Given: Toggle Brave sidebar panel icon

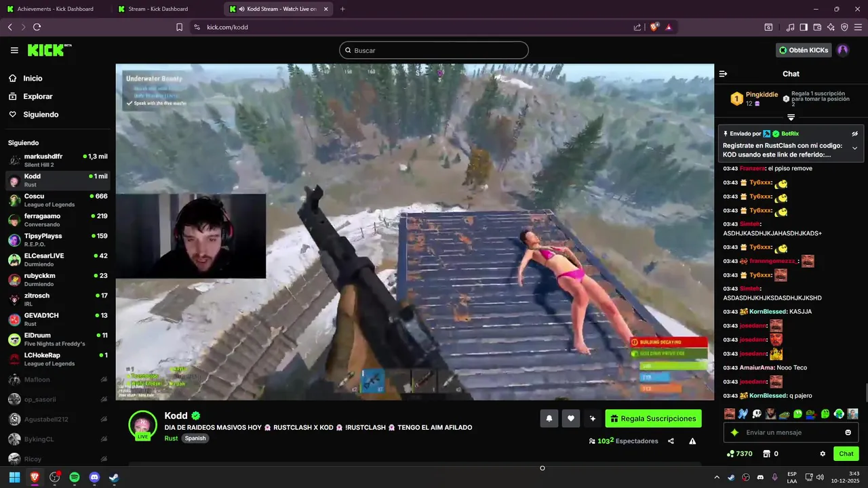Looking at the screenshot, I should pyautogui.click(x=804, y=27).
